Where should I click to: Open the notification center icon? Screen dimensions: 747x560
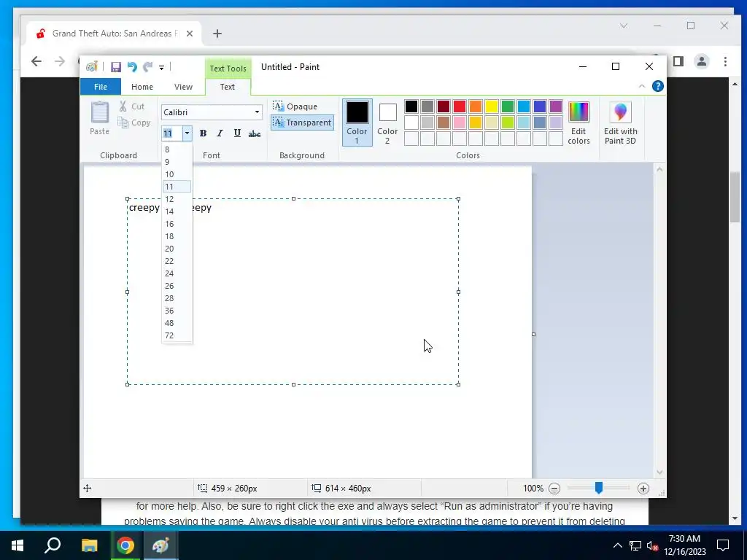(723, 545)
